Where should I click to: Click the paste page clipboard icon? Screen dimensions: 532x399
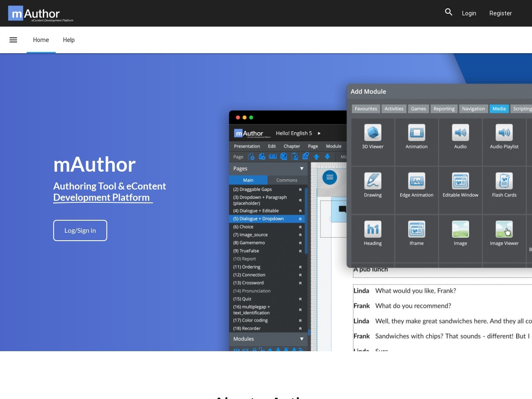(295, 157)
